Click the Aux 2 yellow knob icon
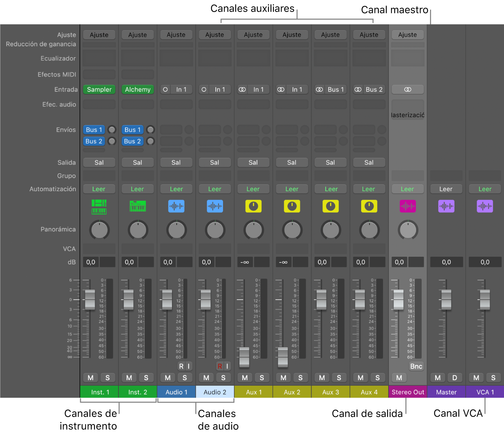Screen dimensions: 504x433 292,206
